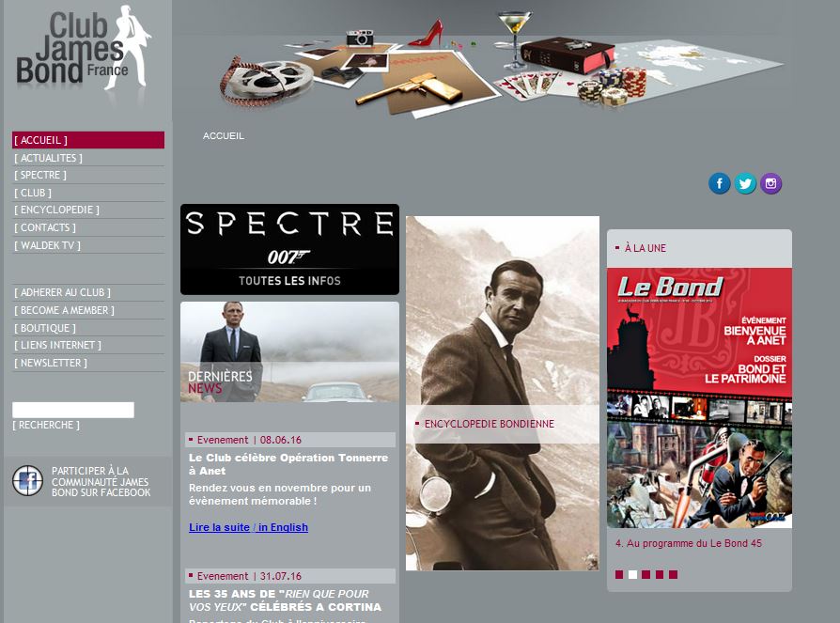Image resolution: width=840 pixels, height=623 pixels.
Task: Open the BOUTIQUE sidebar link
Action: coord(45,328)
